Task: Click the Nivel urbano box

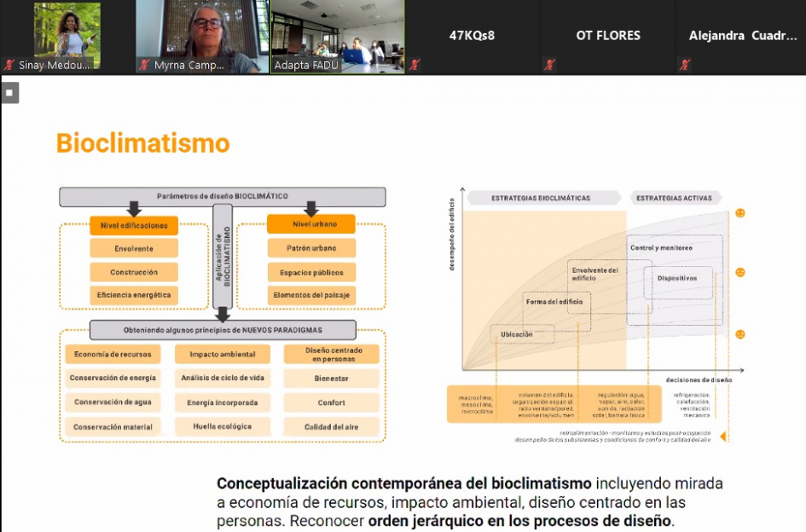Action: (x=311, y=224)
